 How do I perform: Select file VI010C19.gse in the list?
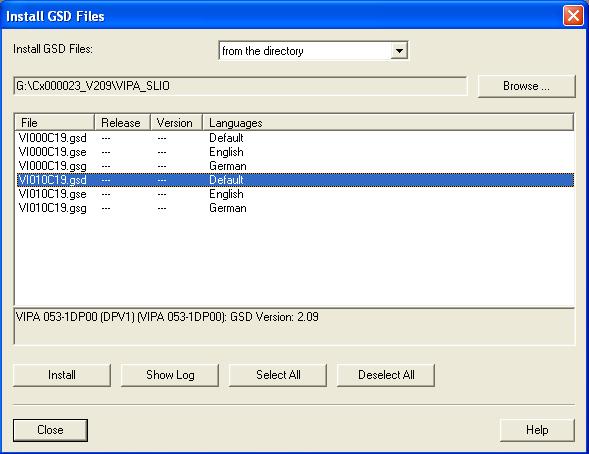pos(53,194)
